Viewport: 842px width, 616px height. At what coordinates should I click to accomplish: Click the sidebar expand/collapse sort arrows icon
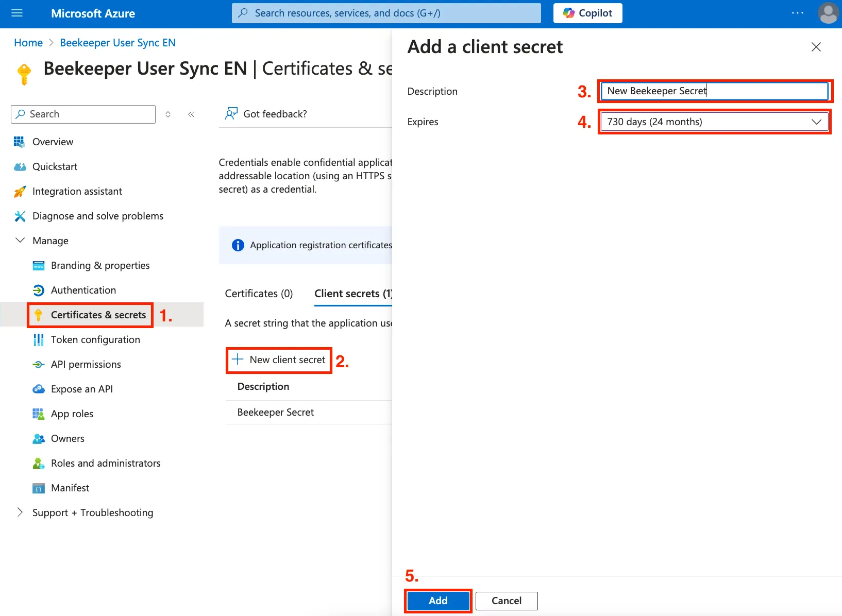point(168,114)
